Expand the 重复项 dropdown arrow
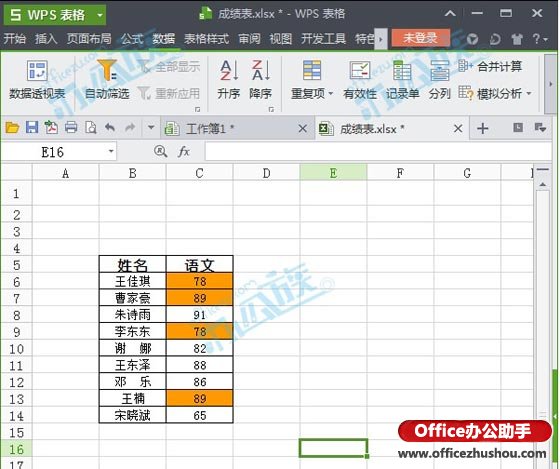Screen dimensions: 560x469 pyautogui.click(x=331, y=94)
